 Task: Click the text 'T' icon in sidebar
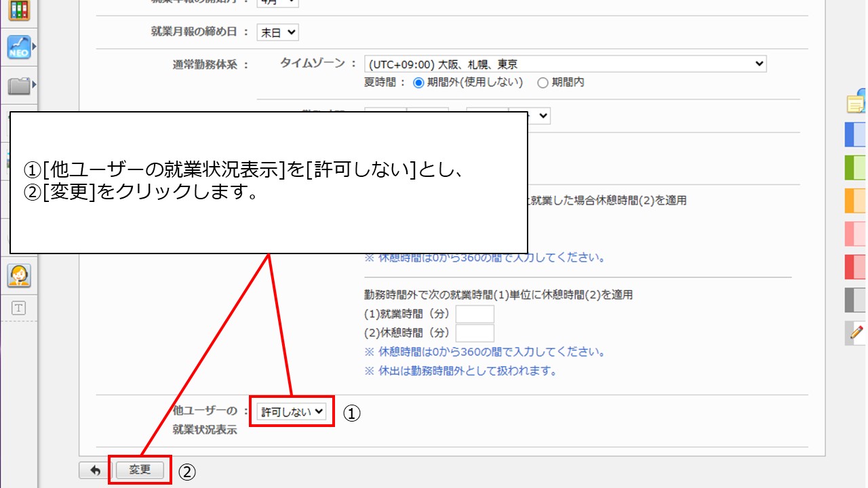pyautogui.click(x=18, y=308)
